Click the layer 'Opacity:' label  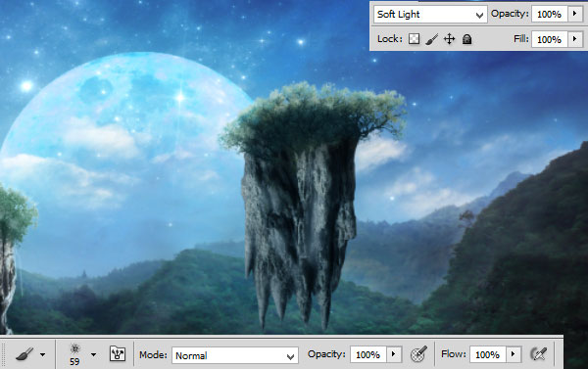(510, 14)
